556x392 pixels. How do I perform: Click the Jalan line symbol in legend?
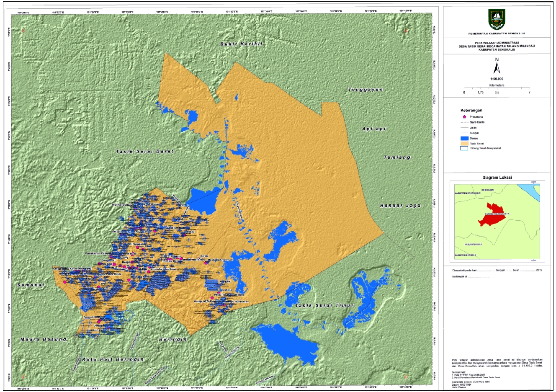[463, 128]
